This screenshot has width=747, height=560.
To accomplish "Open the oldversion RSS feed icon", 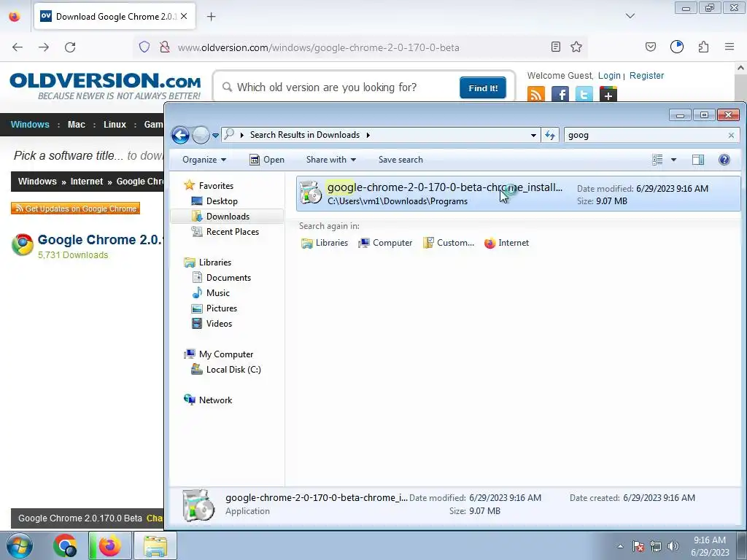I will 536,94.
